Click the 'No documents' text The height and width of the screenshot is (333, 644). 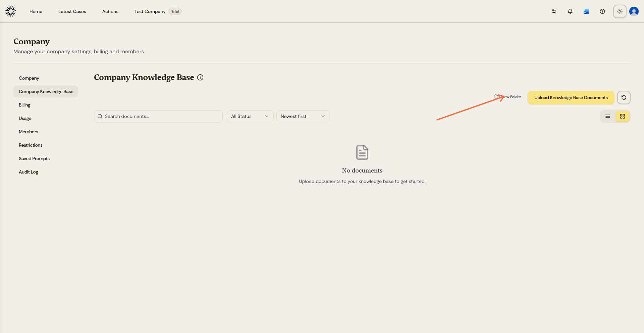(362, 171)
